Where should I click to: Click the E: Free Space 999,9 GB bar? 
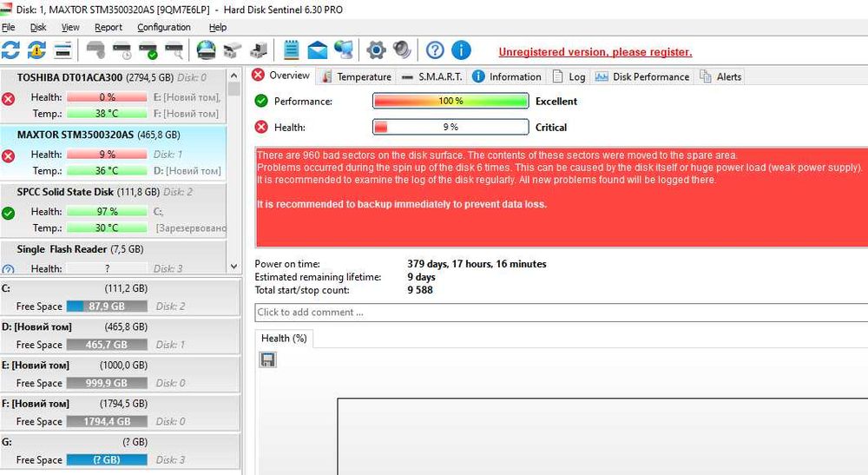(107, 383)
